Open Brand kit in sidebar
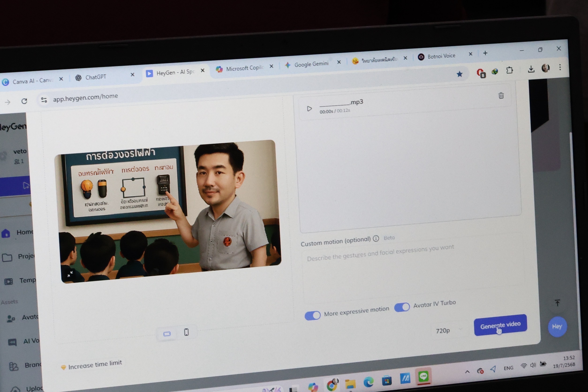This screenshot has width=588, height=392. coord(25,366)
